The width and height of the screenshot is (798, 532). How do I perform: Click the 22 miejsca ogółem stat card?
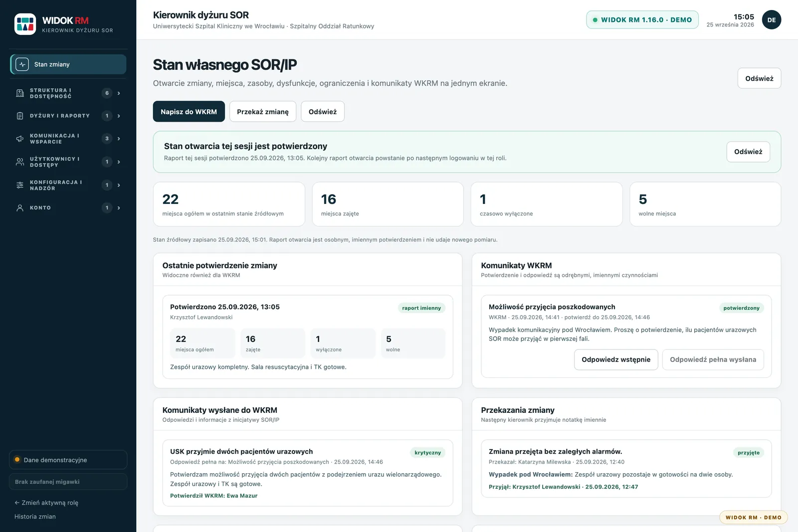coord(229,204)
